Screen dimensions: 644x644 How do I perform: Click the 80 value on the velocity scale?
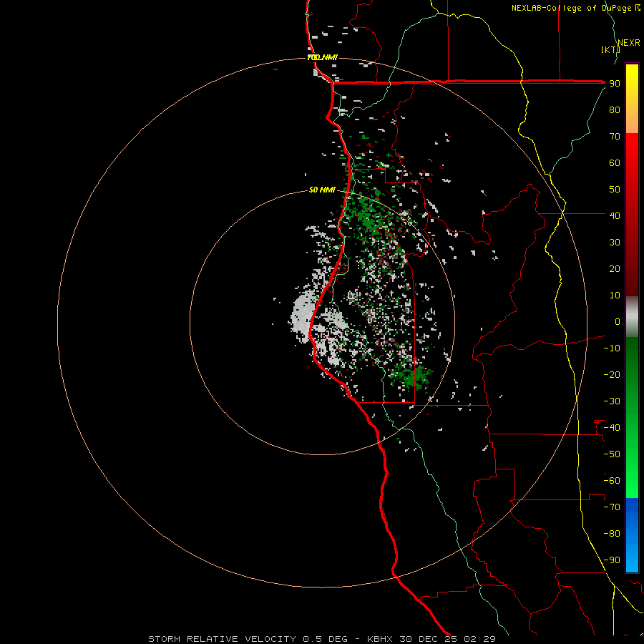pos(615,109)
